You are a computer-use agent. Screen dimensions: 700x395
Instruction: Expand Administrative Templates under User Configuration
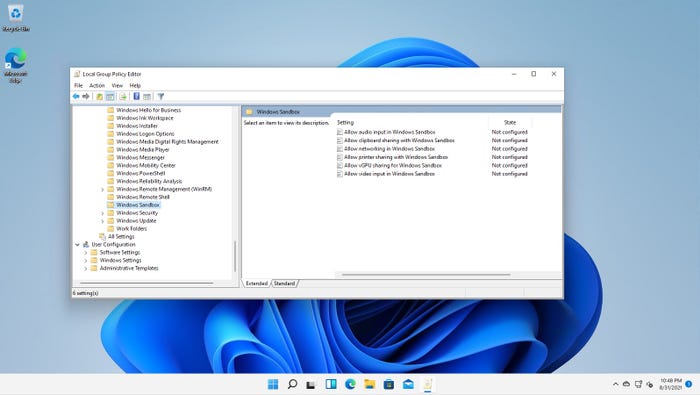(86, 268)
